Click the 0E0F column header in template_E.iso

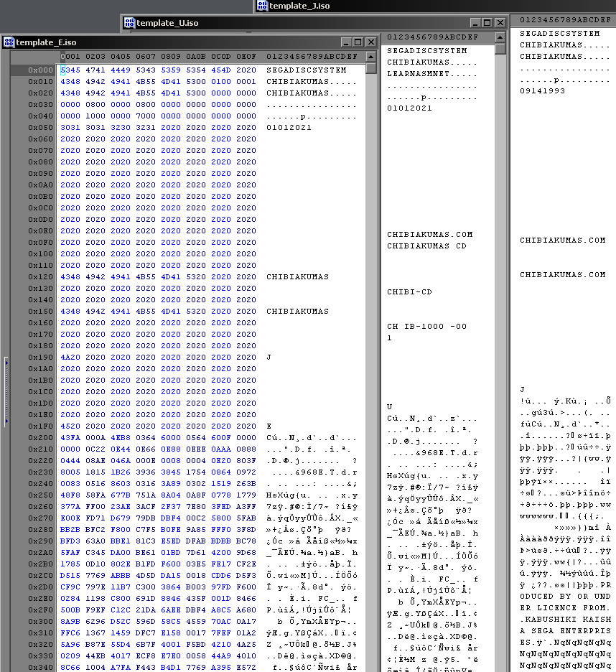click(x=246, y=57)
